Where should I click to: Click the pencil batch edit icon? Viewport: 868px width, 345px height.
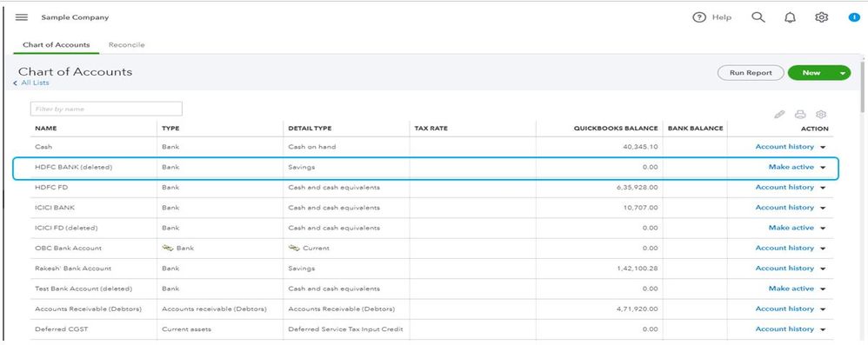tap(780, 115)
